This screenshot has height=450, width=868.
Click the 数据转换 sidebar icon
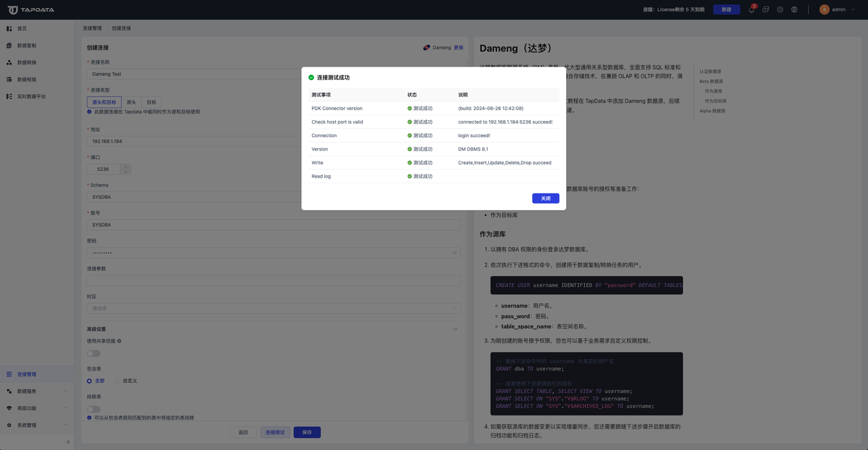pos(9,62)
